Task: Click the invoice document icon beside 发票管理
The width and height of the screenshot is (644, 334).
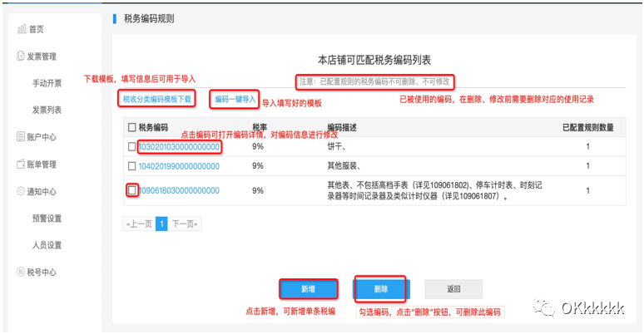Action: (x=21, y=56)
